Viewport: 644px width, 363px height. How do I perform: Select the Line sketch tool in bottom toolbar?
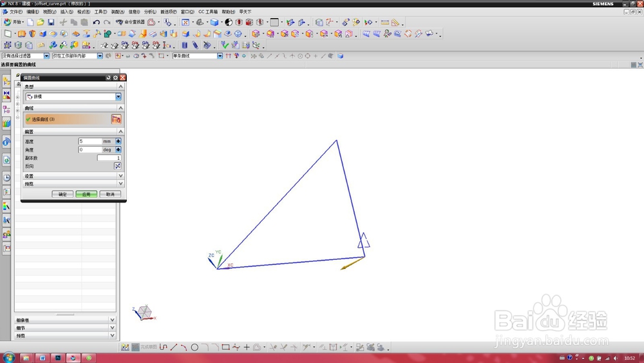point(174,348)
